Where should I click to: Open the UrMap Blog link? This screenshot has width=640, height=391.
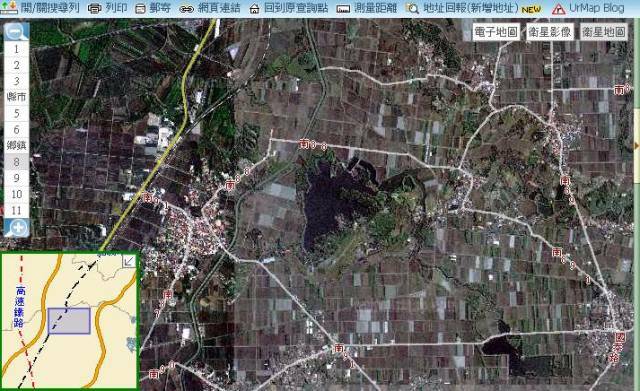pos(596,8)
